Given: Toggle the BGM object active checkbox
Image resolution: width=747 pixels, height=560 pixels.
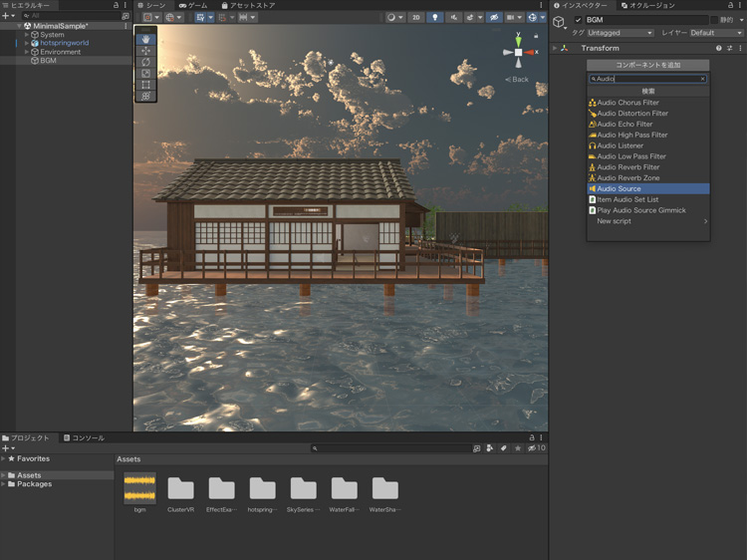Looking at the screenshot, I should point(578,20).
